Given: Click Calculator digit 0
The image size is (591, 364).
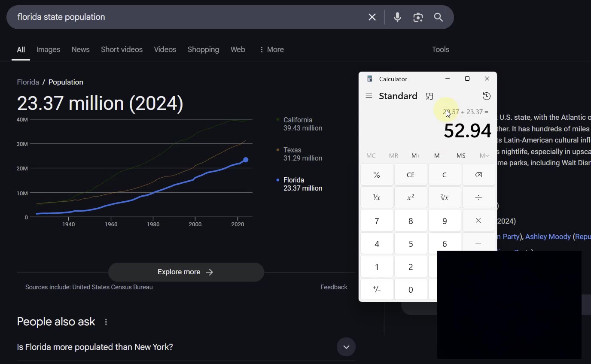Looking at the screenshot, I should [x=411, y=289].
